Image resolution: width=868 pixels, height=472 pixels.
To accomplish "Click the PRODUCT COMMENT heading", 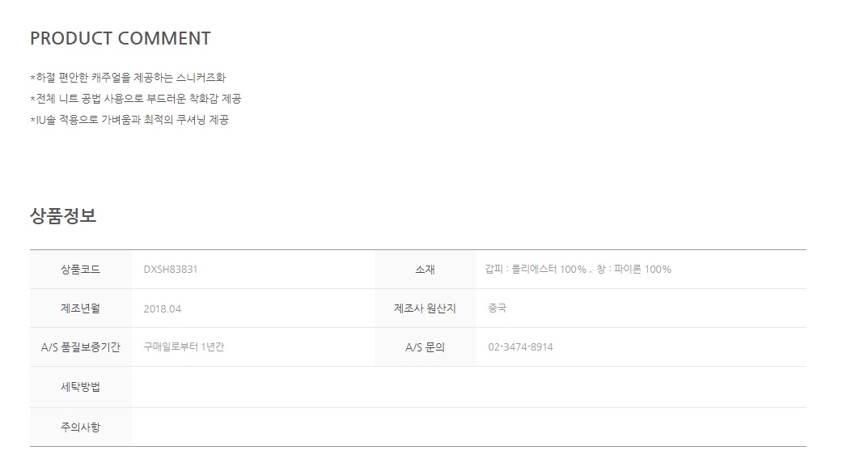I will pos(120,39).
